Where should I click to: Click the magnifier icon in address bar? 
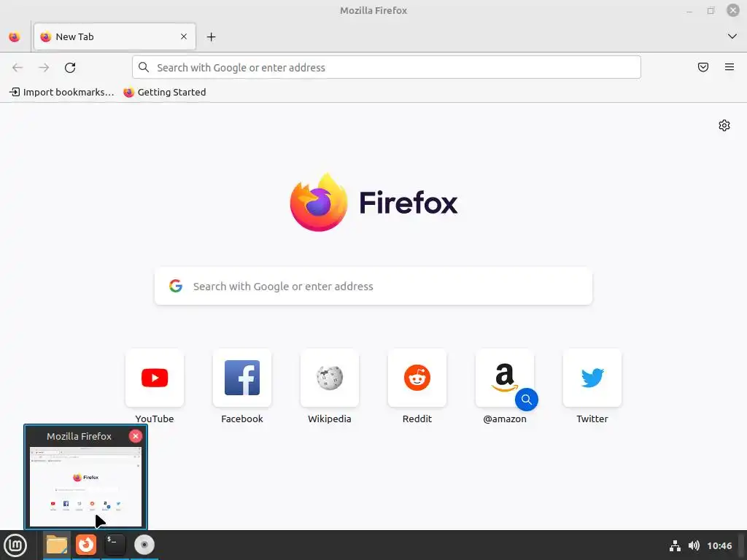144,67
